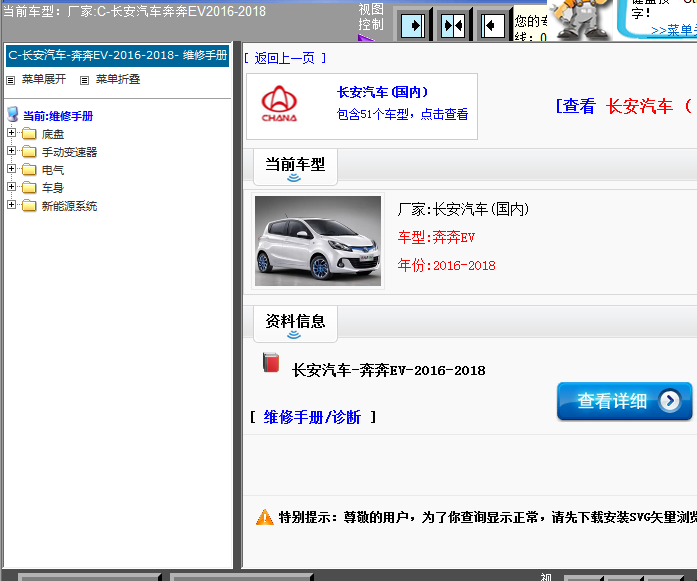697x581 pixels.
Task: Select the 资料信息 tab
Action: coord(295,324)
